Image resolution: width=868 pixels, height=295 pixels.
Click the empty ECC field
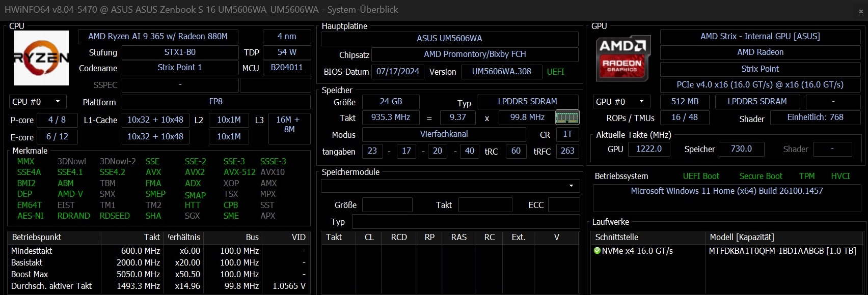pos(564,205)
